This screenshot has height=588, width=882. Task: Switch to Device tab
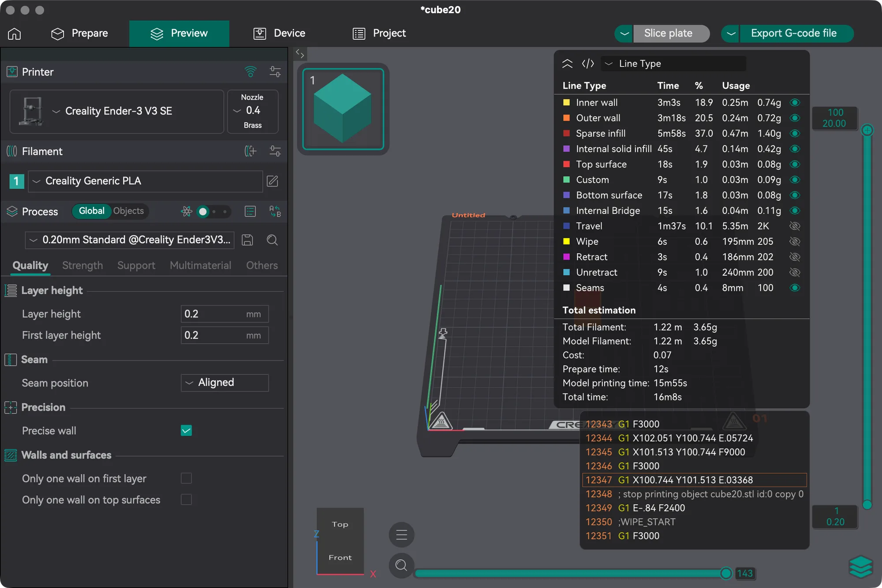(280, 34)
